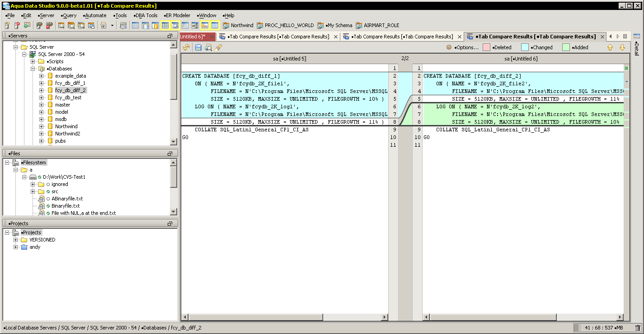Select Binaryfile.txt in Files panel

click(66, 206)
